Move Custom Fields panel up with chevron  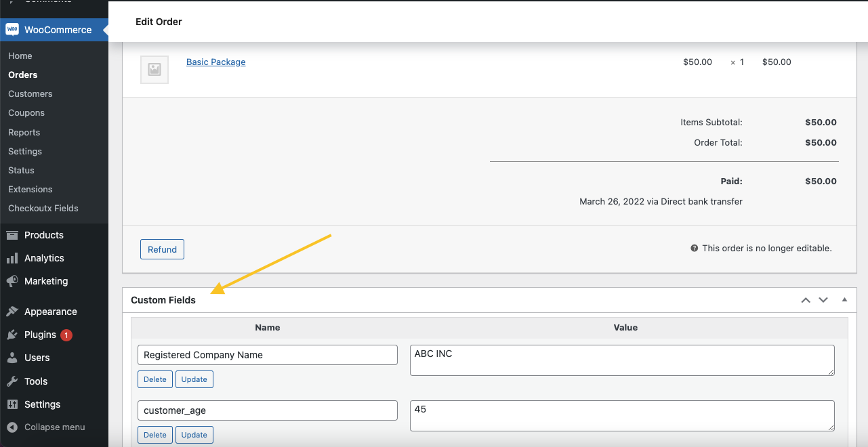806,300
